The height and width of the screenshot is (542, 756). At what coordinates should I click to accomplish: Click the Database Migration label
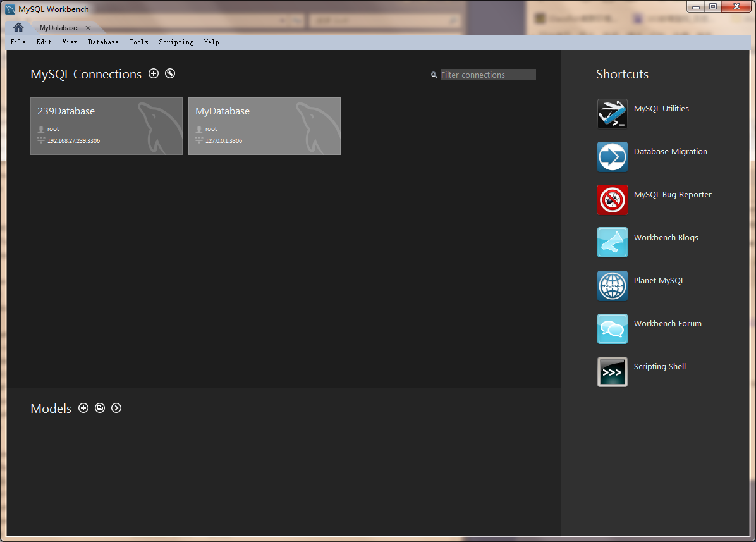click(670, 151)
